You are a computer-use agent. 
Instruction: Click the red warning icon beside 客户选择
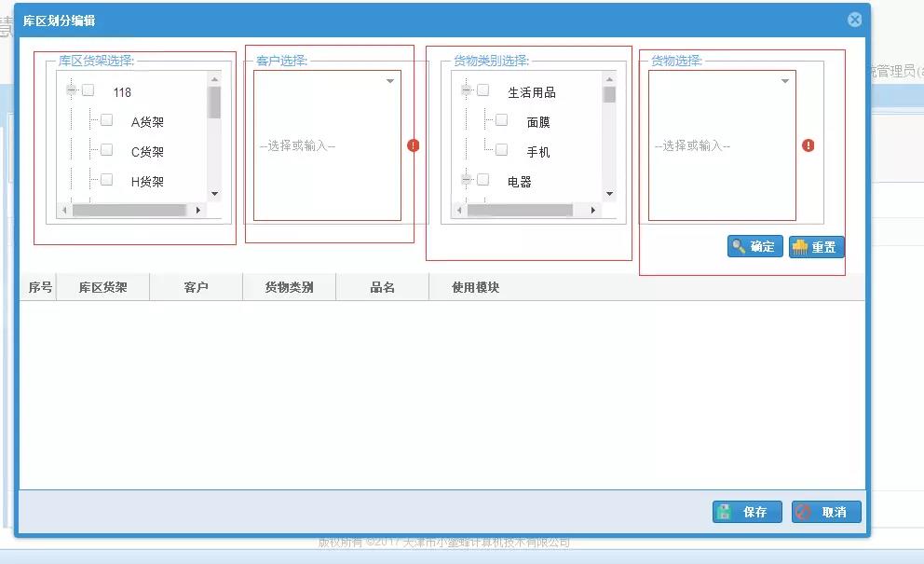(414, 145)
